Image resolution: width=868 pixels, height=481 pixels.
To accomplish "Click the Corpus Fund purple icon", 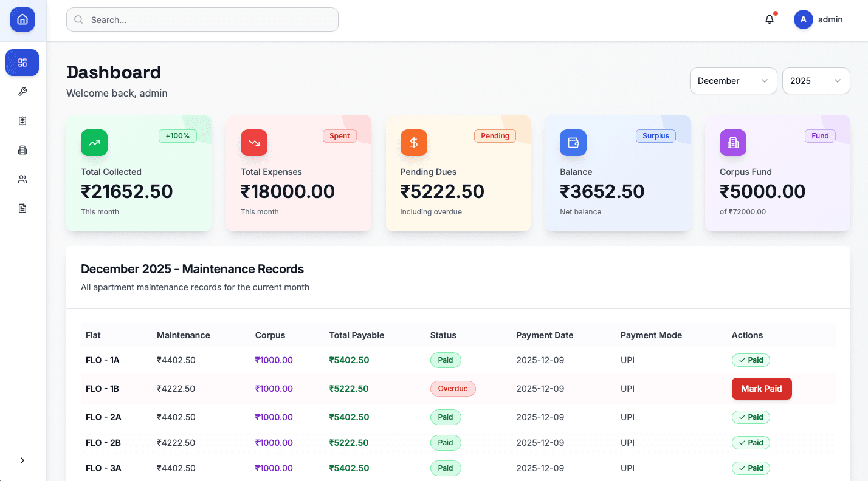I will tap(732, 143).
